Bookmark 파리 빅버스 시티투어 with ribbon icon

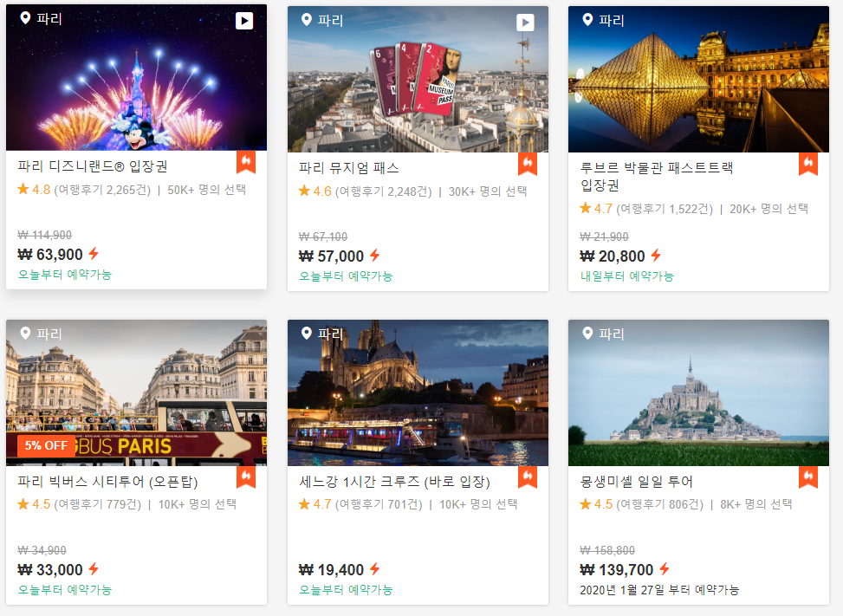[246, 477]
